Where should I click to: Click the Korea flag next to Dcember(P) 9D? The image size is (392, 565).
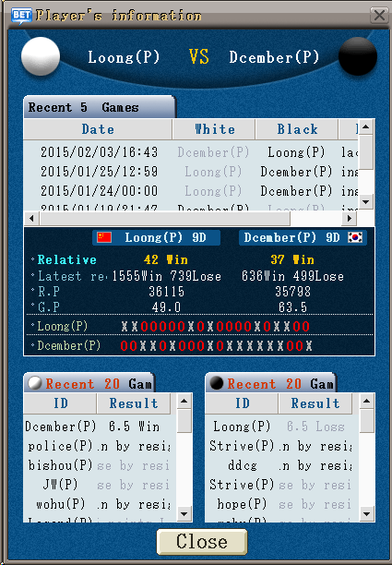[x=355, y=237]
